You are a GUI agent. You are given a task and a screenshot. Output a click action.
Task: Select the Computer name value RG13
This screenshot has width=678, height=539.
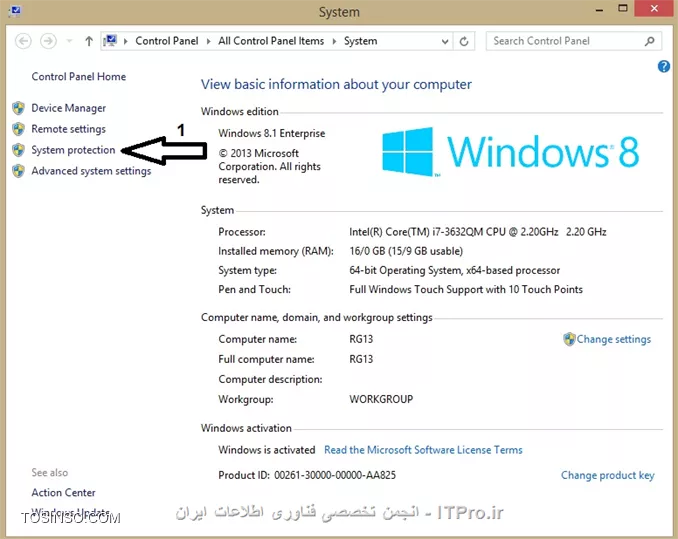tap(361, 339)
